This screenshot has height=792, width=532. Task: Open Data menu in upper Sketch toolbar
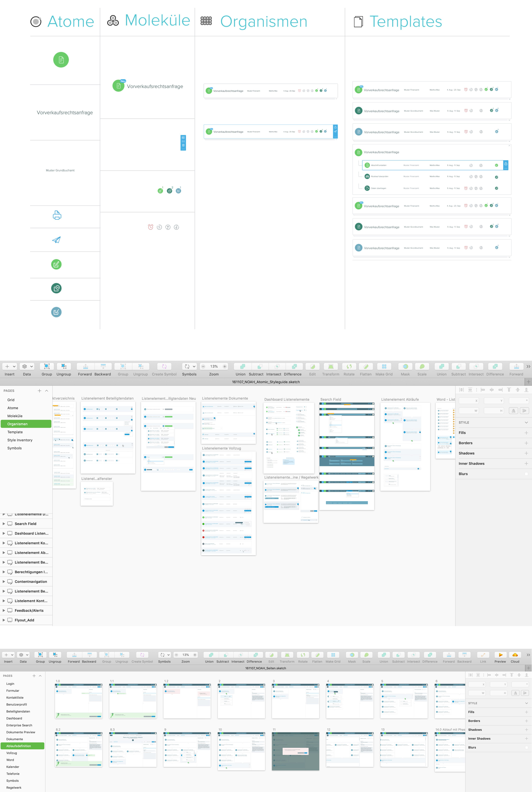click(x=27, y=366)
